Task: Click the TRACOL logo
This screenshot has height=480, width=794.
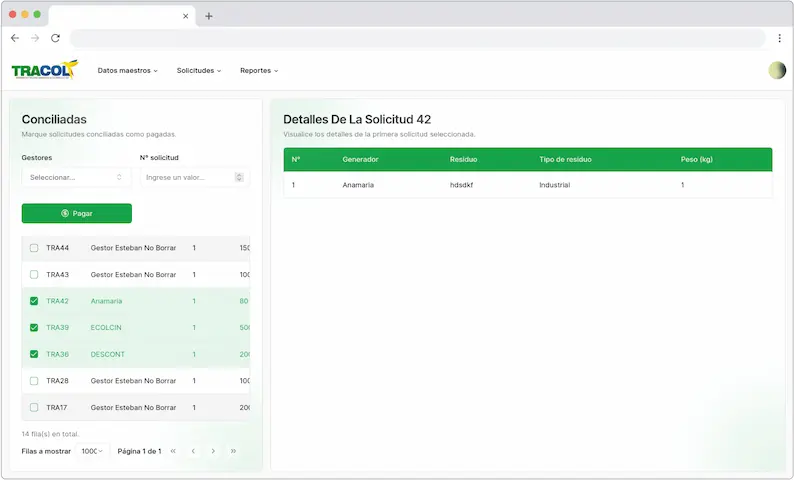Action: [44, 70]
